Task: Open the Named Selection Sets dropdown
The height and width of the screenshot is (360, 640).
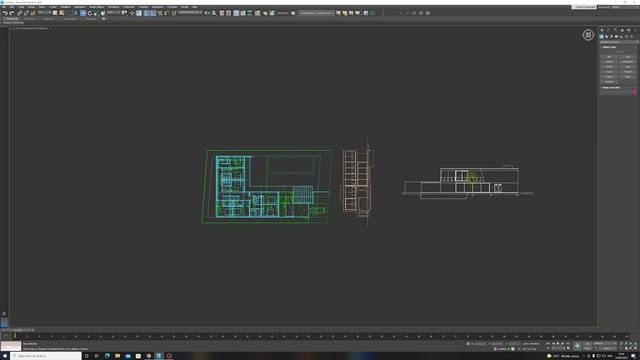Action: [190, 13]
